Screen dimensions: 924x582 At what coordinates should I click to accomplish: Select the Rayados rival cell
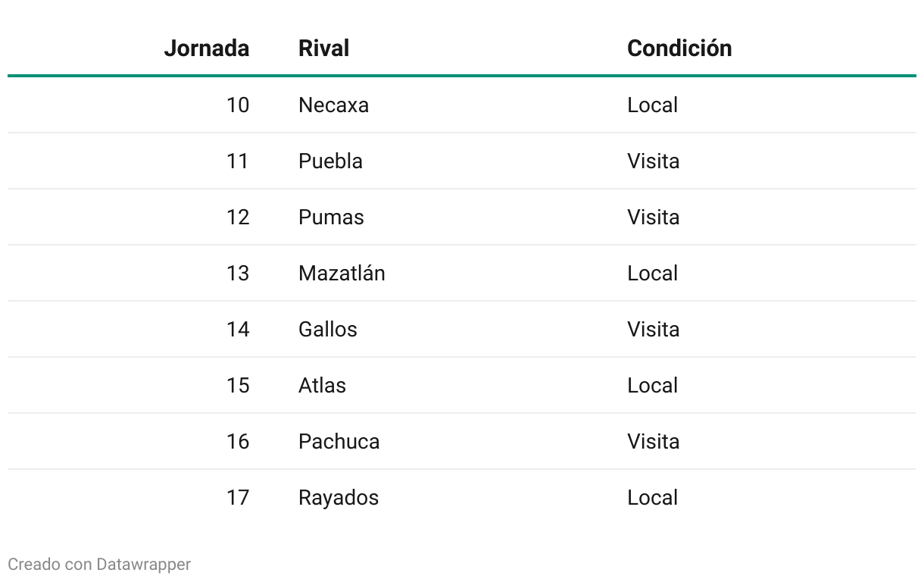pos(338,497)
